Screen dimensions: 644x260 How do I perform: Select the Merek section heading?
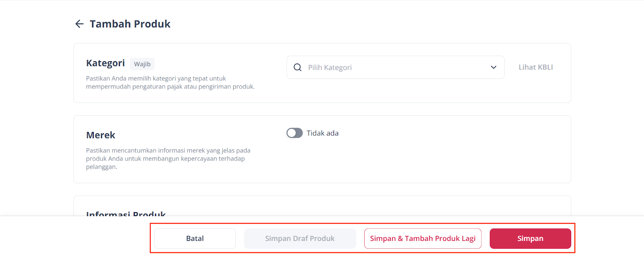pyautogui.click(x=101, y=135)
